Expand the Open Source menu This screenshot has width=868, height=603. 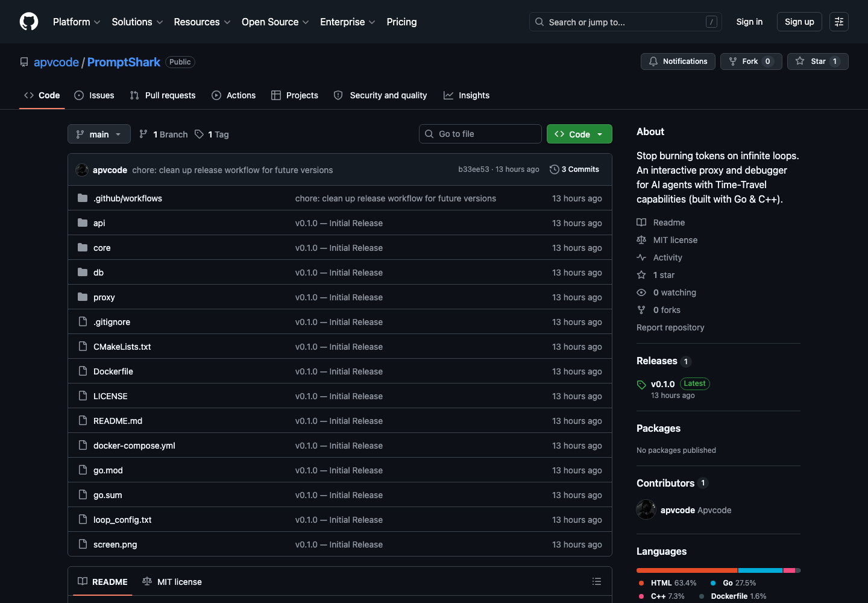pos(275,22)
